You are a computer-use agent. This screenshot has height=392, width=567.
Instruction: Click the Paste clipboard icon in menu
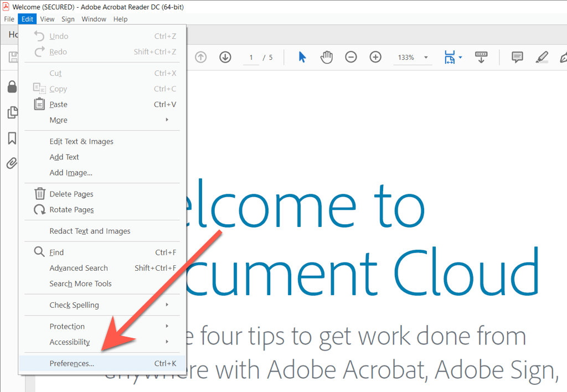click(x=39, y=104)
